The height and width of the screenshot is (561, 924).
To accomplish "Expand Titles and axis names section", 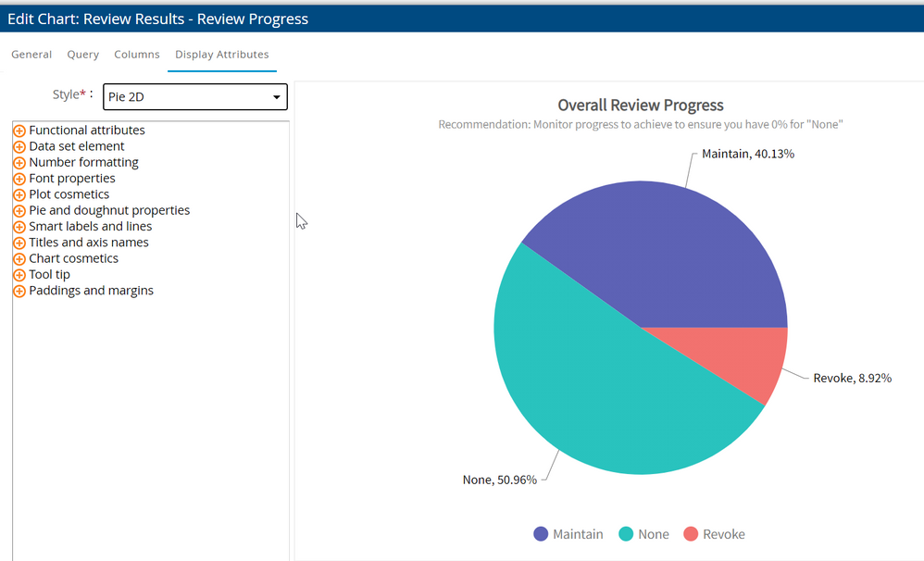I will 19,243.
